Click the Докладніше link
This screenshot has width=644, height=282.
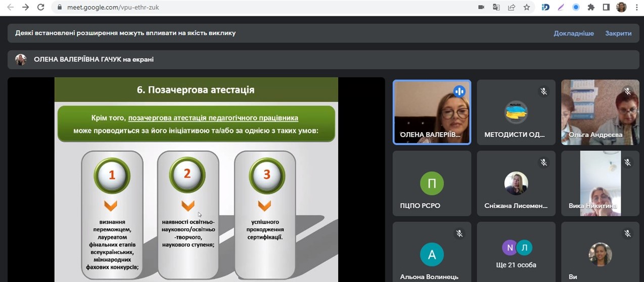(x=573, y=33)
